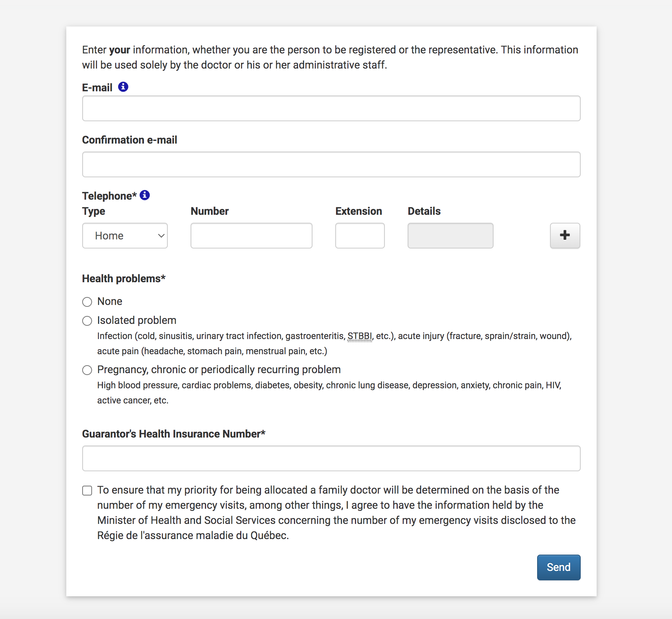The image size is (672, 619).
Task: Click the Health problems* label
Action: click(124, 278)
